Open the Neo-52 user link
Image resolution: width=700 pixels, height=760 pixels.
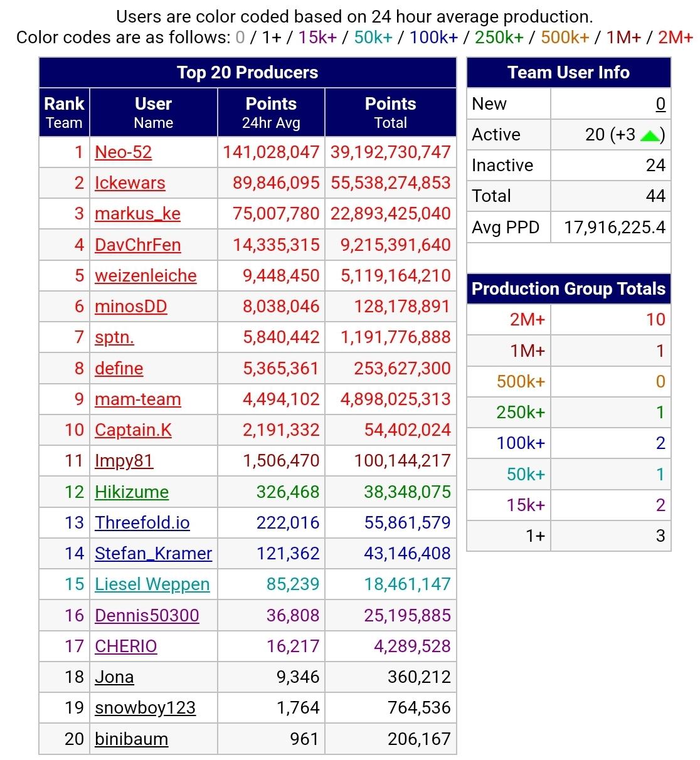tap(123, 152)
